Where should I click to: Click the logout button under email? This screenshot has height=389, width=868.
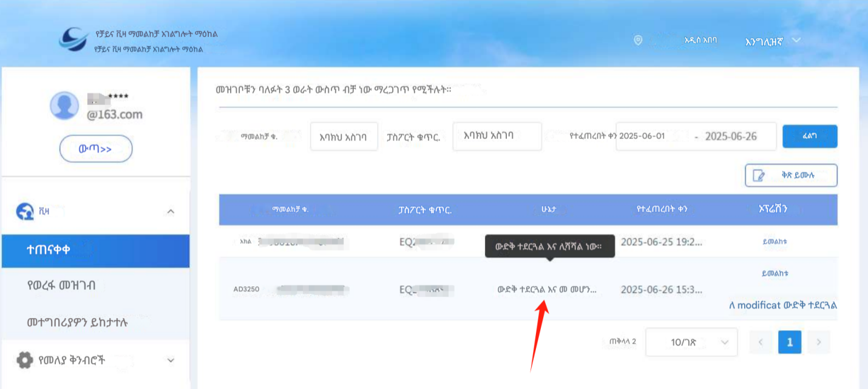click(x=96, y=149)
